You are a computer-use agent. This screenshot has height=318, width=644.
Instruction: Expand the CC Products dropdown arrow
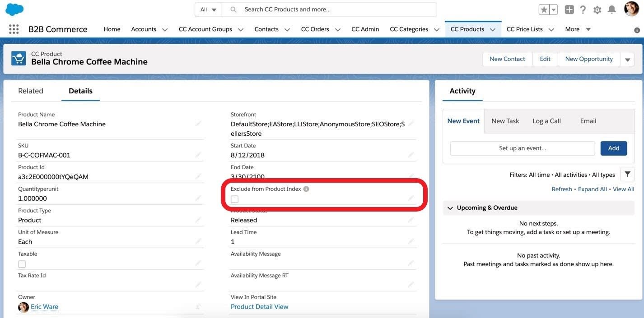[493, 29]
